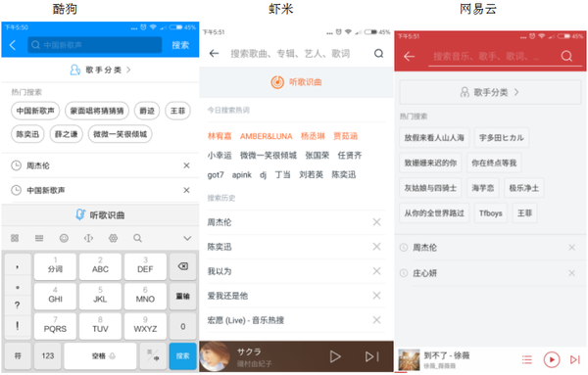Skip to next track in Xiami mini player

pyautogui.click(x=372, y=356)
